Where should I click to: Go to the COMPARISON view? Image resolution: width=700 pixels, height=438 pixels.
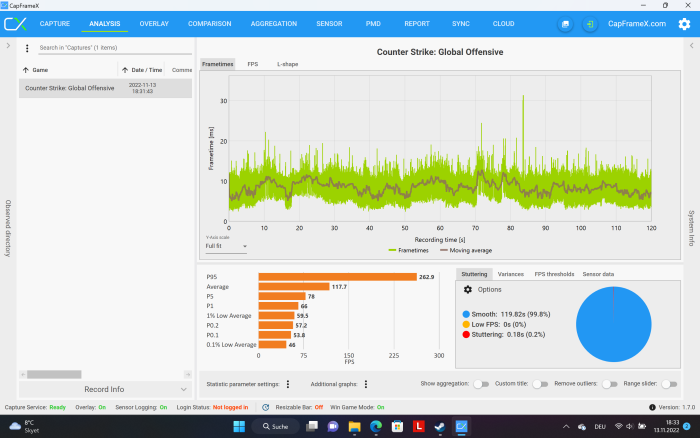coord(209,23)
